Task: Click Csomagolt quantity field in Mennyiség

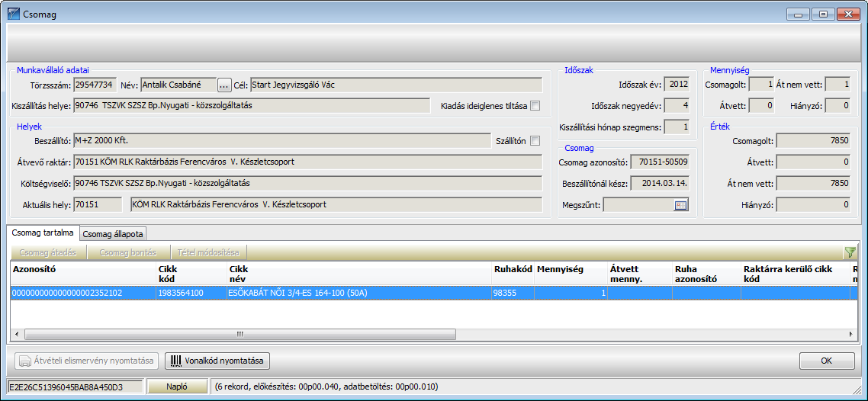Action: [x=761, y=85]
